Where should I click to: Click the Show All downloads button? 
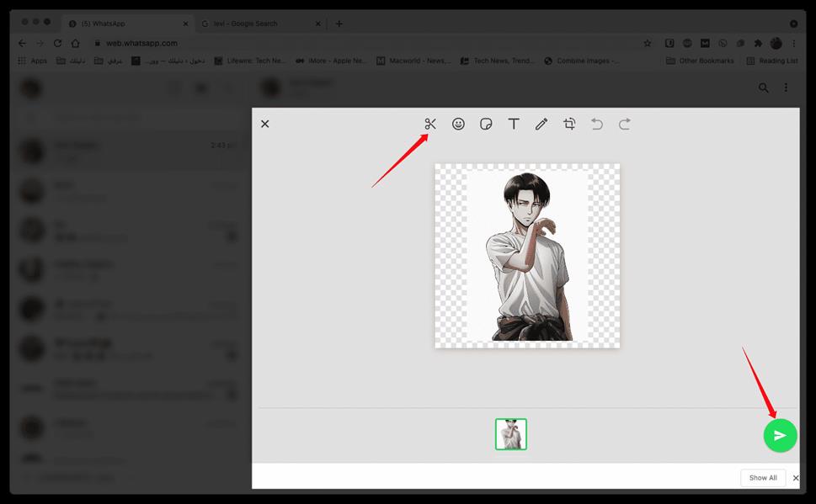(x=763, y=478)
